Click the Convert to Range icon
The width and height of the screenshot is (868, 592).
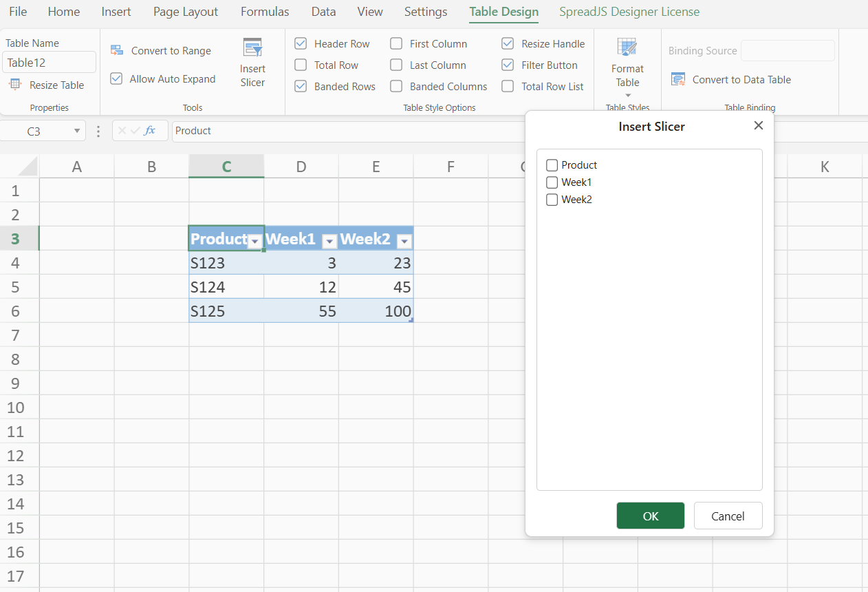click(117, 50)
